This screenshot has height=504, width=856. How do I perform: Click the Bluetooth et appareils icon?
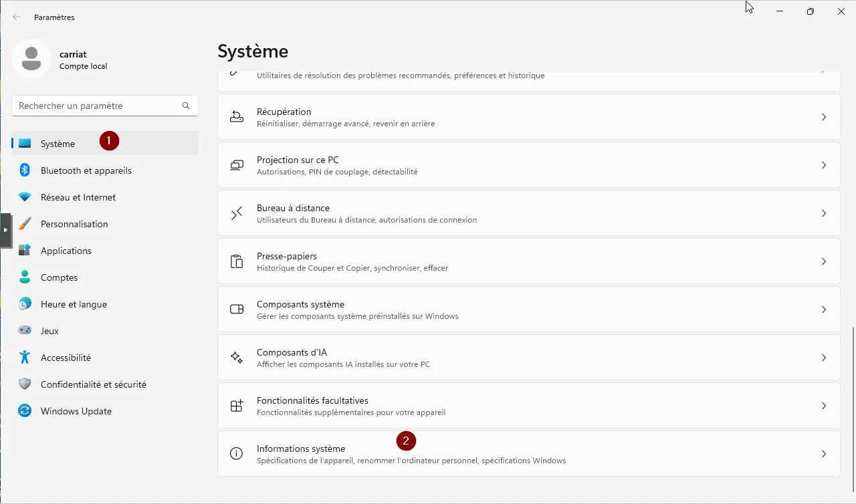(x=25, y=170)
